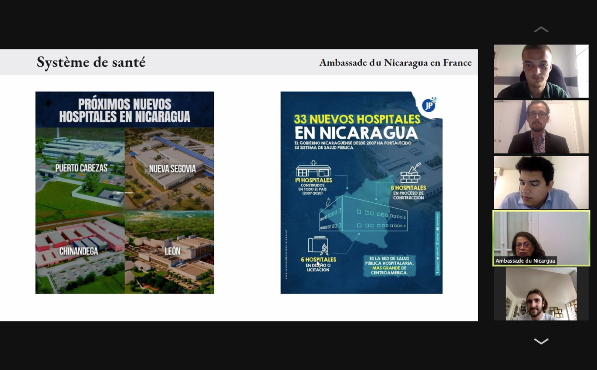Image resolution: width=597 pixels, height=370 pixels.
Task: Click the '8 Hospitales' label
Action: 409,188
